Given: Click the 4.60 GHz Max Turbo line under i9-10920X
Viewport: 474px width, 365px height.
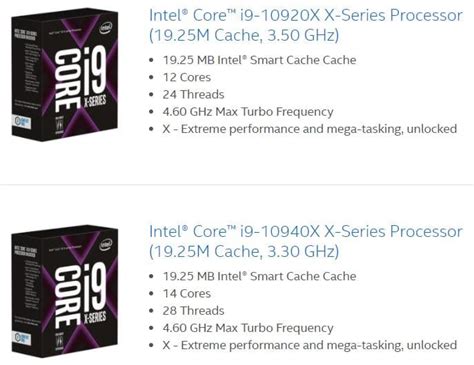Looking at the screenshot, I should (x=248, y=112).
